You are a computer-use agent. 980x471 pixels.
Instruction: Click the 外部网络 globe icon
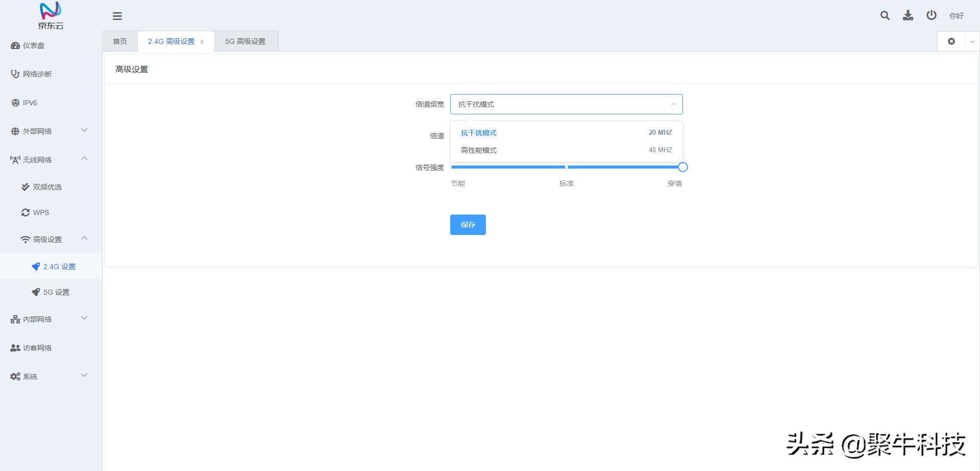click(15, 131)
